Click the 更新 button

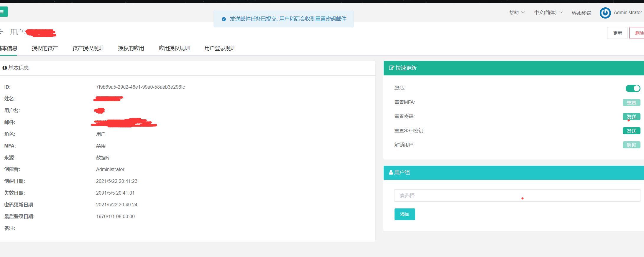(x=617, y=33)
